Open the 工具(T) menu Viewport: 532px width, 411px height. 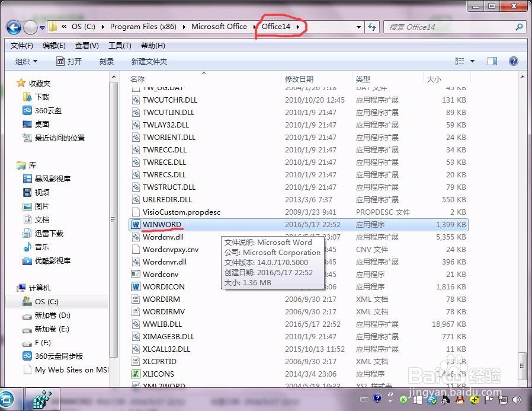pos(120,46)
